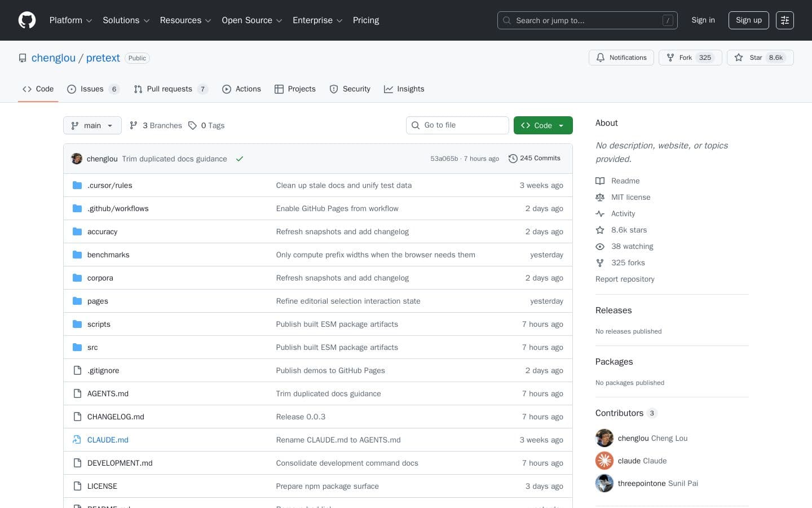
Task: Open the notifications bell icon
Action: (601, 58)
